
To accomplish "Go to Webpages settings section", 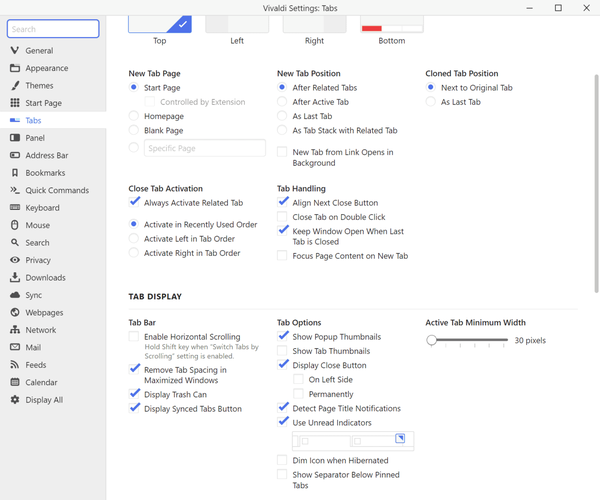I will pos(45,312).
